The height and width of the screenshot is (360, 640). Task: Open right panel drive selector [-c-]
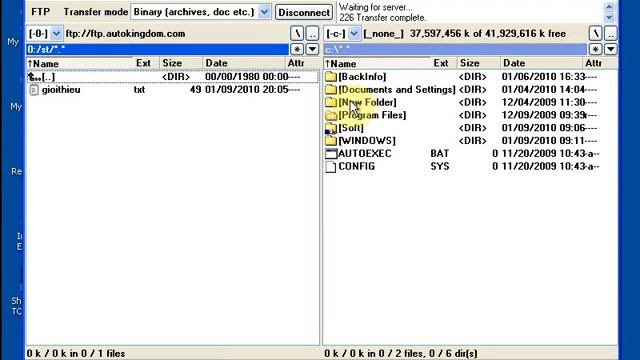[x=354, y=33]
